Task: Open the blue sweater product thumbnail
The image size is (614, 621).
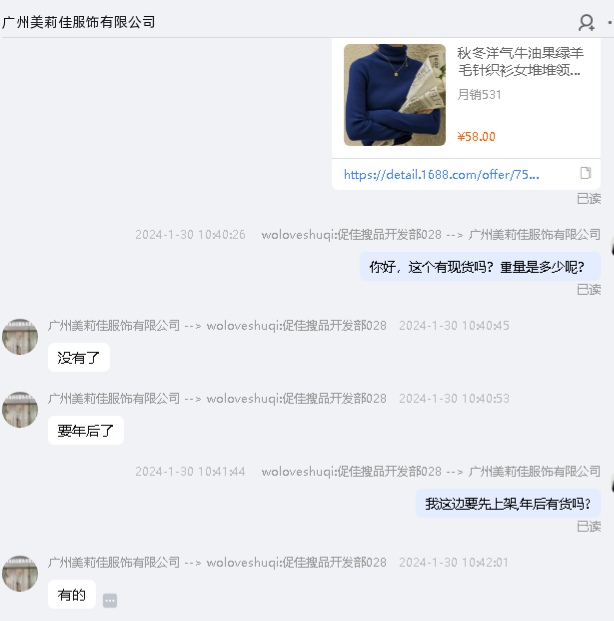Action: [395, 95]
